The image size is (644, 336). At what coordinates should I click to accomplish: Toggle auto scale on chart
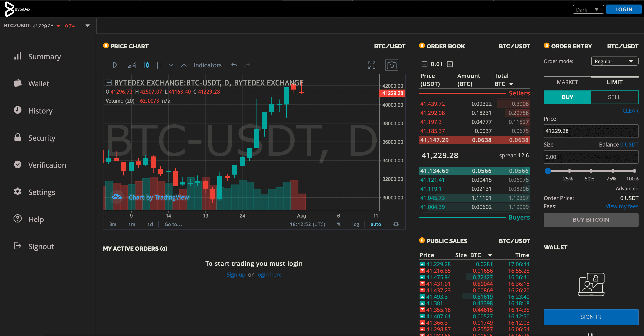point(376,224)
